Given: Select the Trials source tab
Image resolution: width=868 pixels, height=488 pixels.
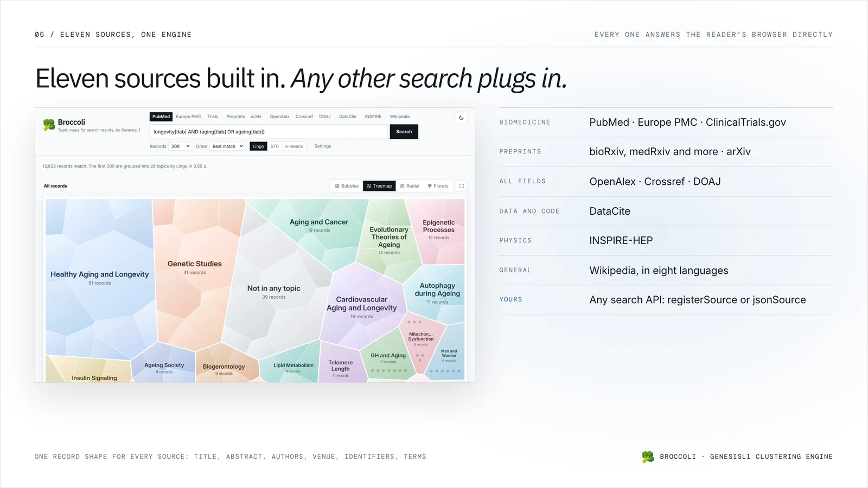Looking at the screenshot, I should [213, 117].
